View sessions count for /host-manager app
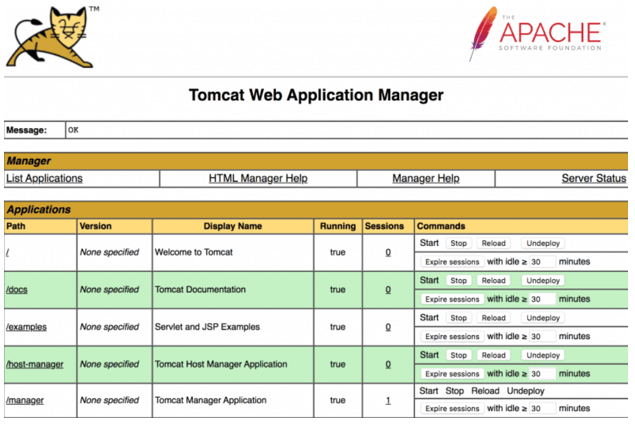The width and height of the screenshot is (635, 425). pos(388,364)
